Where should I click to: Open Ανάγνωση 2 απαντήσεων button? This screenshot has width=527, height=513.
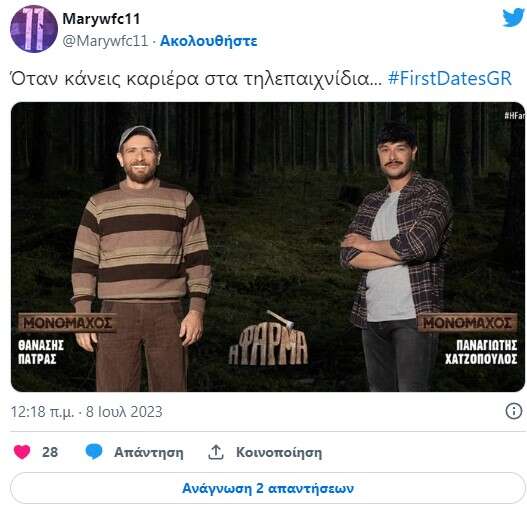point(268,488)
